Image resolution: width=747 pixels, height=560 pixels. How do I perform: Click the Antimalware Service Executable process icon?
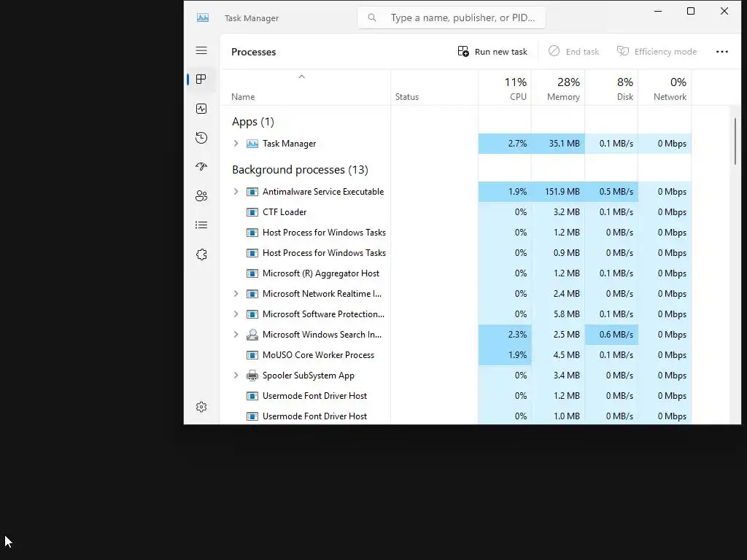pos(252,192)
